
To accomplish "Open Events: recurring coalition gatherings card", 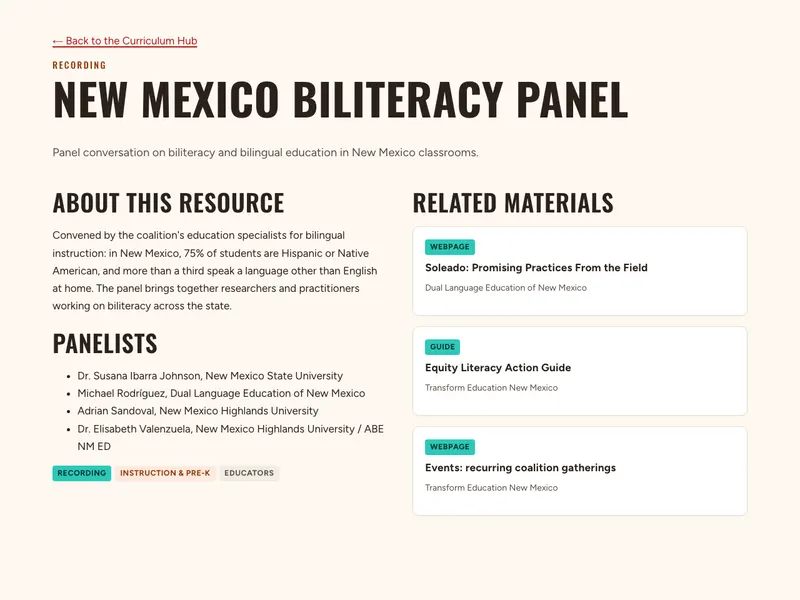I will [x=580, y=471].
